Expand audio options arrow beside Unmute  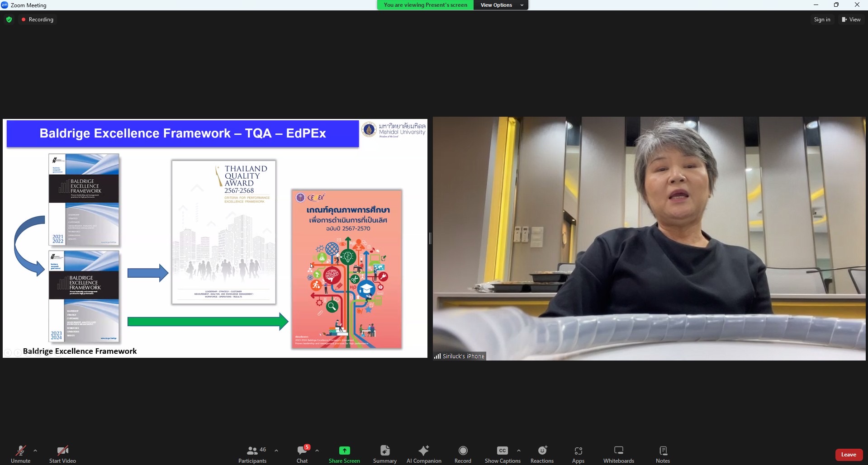click(35, 451)
